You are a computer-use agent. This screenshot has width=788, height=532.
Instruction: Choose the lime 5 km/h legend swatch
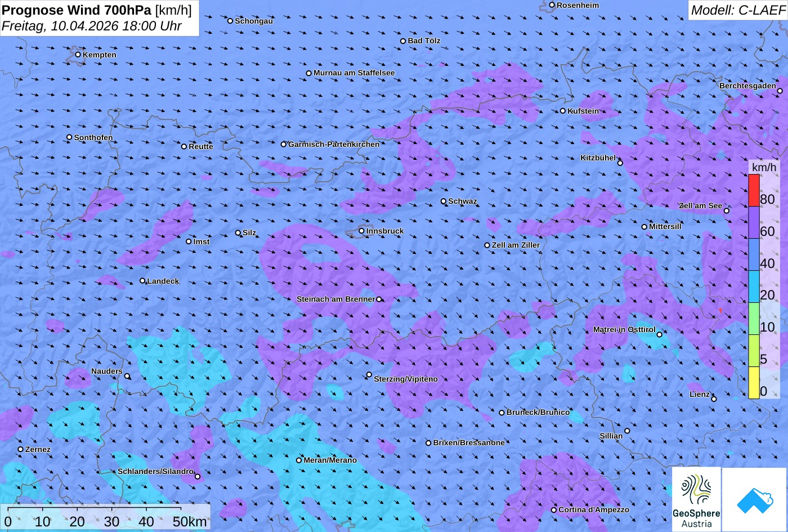coord(754,351)
